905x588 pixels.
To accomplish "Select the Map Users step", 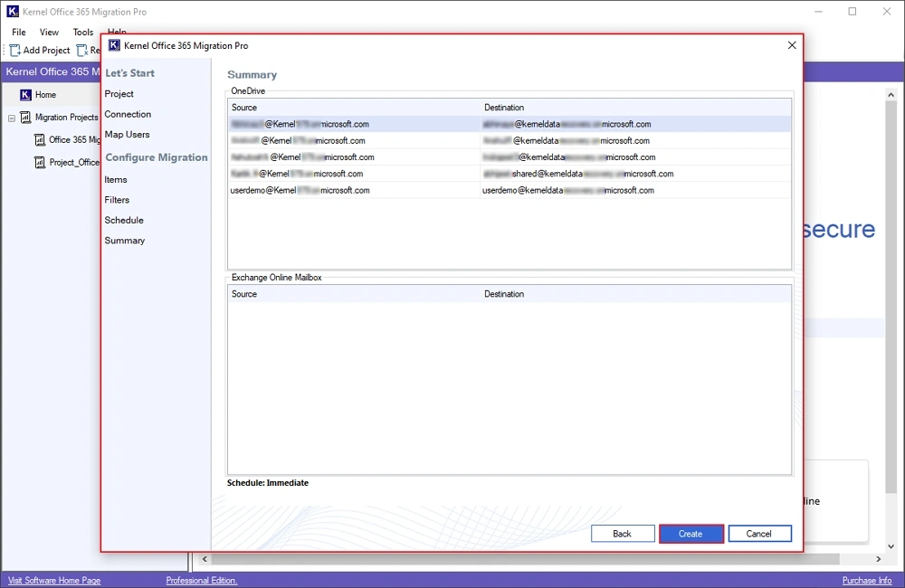I will click(127, 134).
